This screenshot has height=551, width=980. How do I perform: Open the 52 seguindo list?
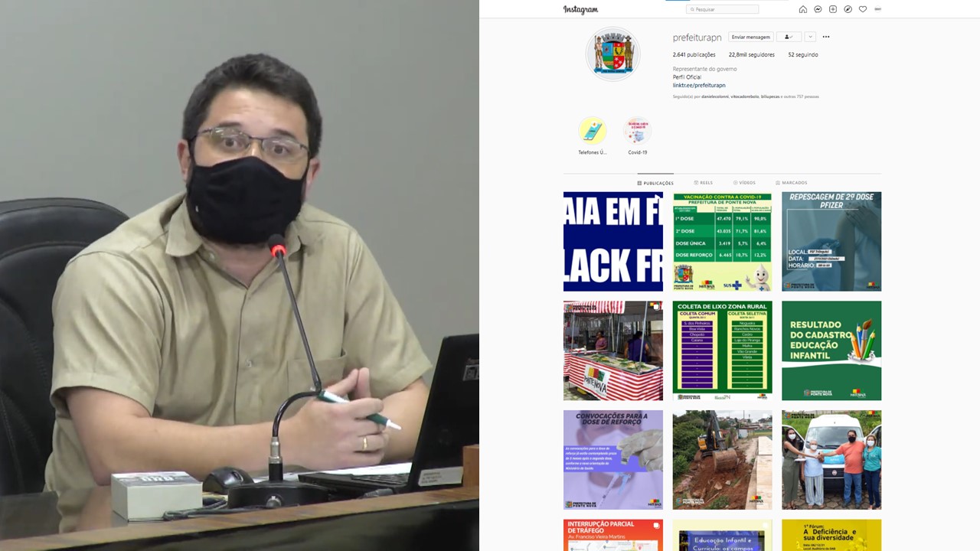coord(803,55)
